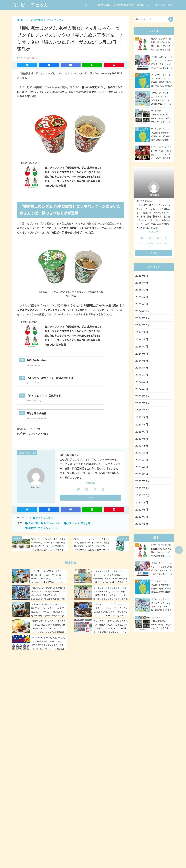Click the search magnifier icon in sidebar
The height and width of the screenshot is (868, 186).
click(170, 19)
